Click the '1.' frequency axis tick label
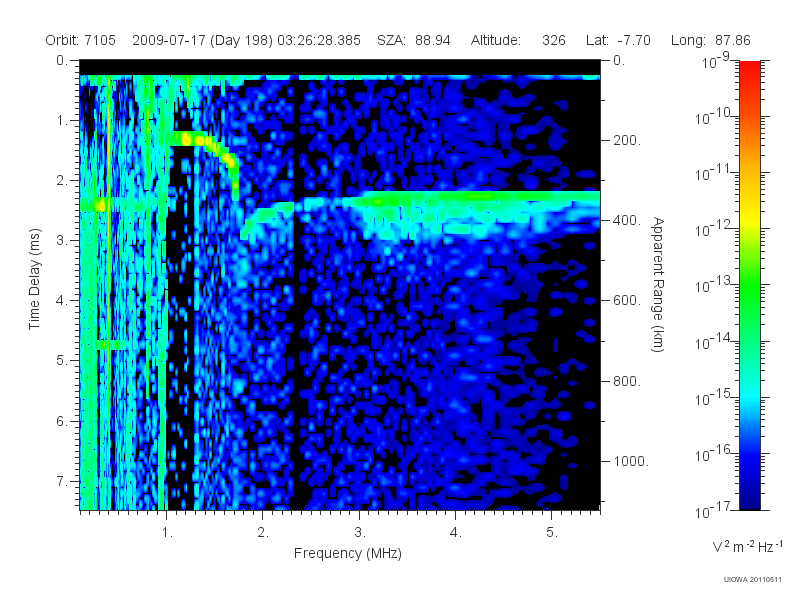Image resolution: width=800 pixels, height=600 pixels. tap(167, 533)
